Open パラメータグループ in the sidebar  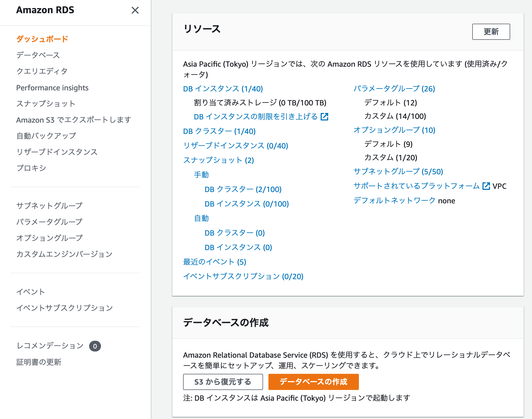(49, 222)
